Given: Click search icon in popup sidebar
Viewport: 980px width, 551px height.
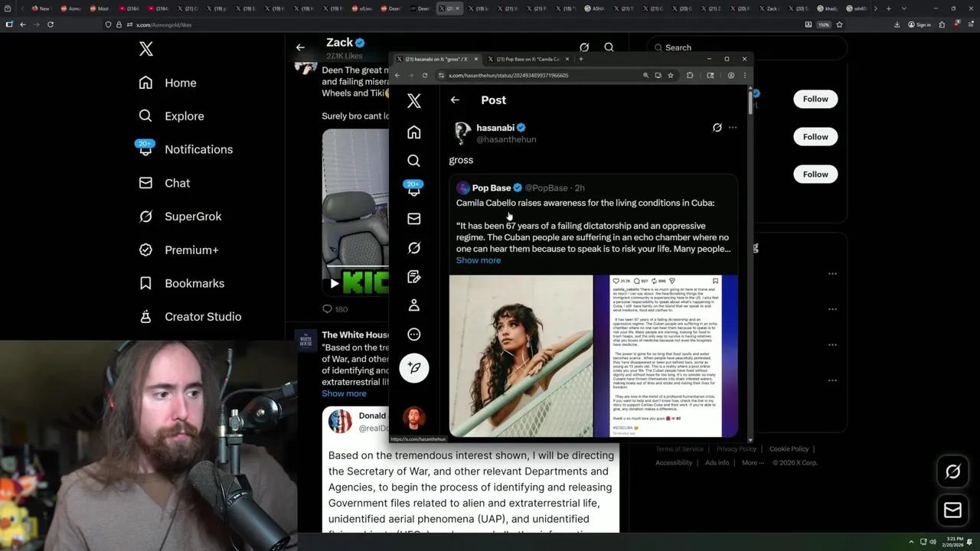Looking at the screenshot, I should [414, 161].
